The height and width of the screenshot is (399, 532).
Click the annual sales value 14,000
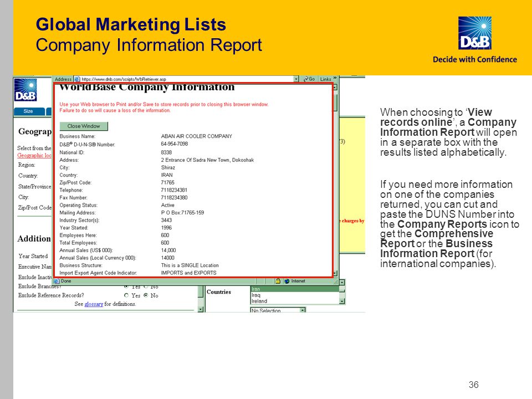pyautogui.click(x=168, y=250)
